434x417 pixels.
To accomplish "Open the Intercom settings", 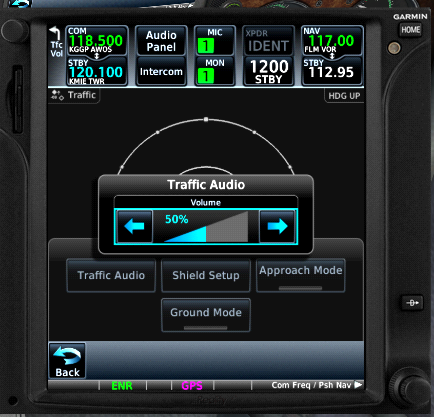I will (161, 72).
